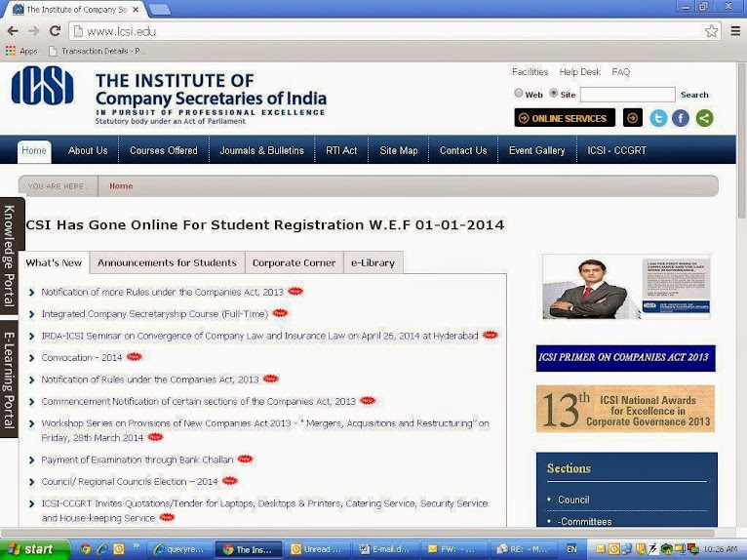Click the black arrow icon beside Online Services

click(x=633, y=118)
